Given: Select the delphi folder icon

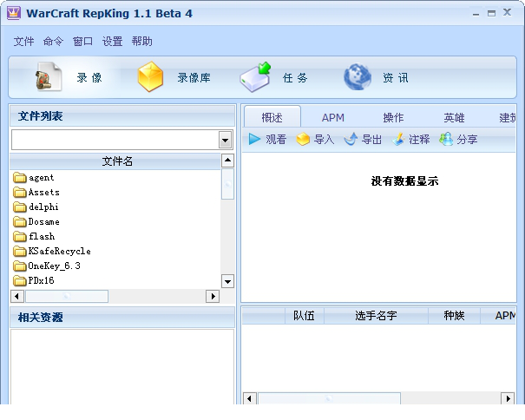Looking at the screenshot, I should tap(20, 207).
